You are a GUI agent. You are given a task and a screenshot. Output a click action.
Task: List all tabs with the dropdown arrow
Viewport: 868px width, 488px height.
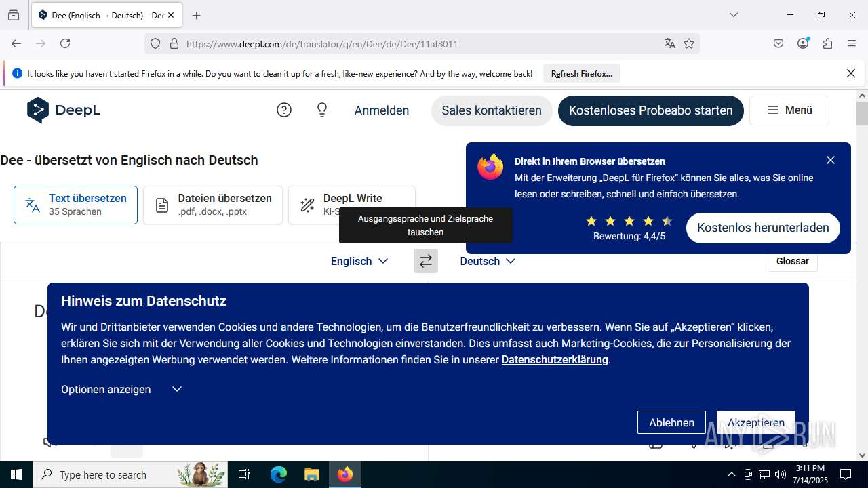733,15
